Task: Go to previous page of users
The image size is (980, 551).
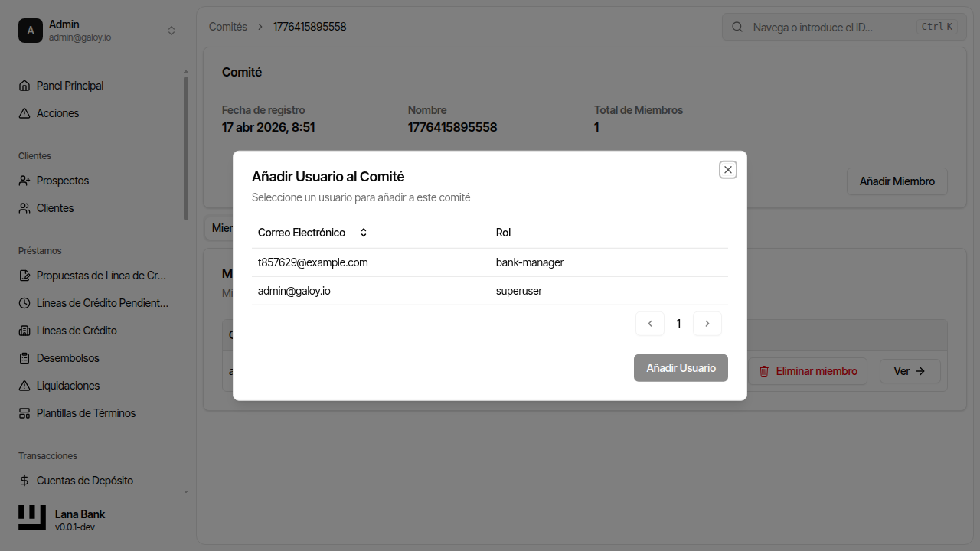Action: click(650, 324)
